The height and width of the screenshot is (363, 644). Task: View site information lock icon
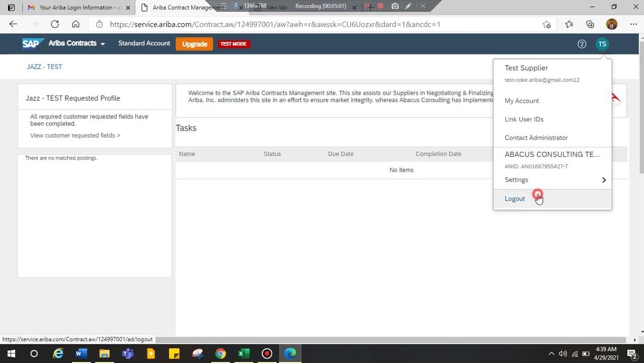(99, 24)
